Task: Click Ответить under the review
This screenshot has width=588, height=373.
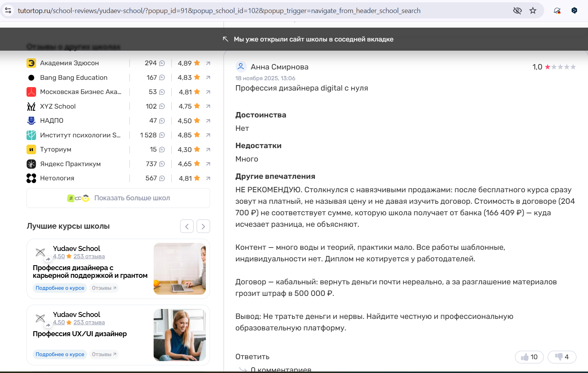Action: click(x=252, y=357)
